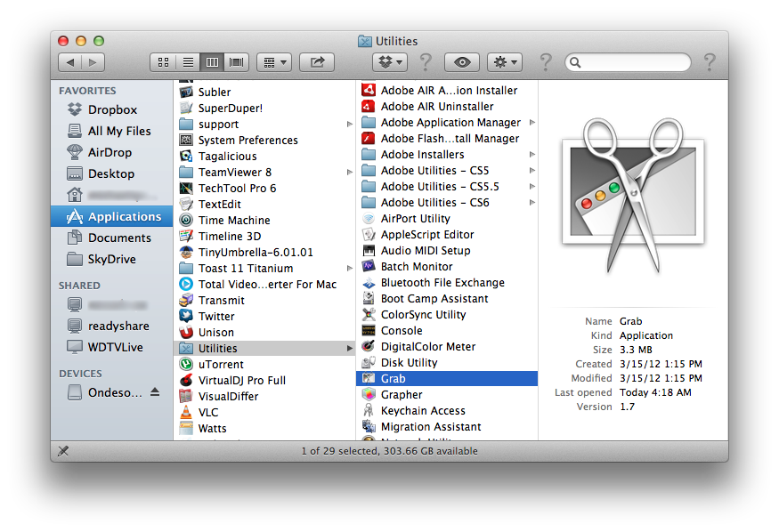Open the gear Action menu
Image resolution: width=779 pixels, height=532 pixels.
point(506,62)
